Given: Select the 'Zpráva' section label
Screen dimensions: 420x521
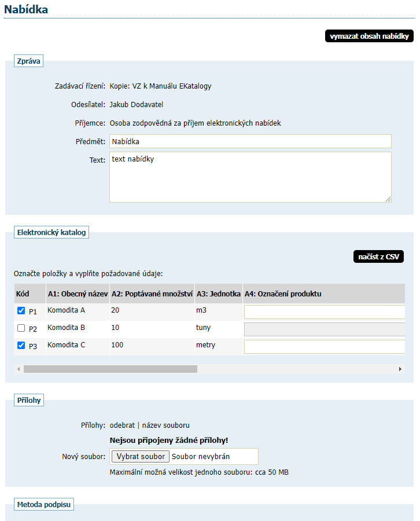Looking at the screenshot, I should pos(28,61).
